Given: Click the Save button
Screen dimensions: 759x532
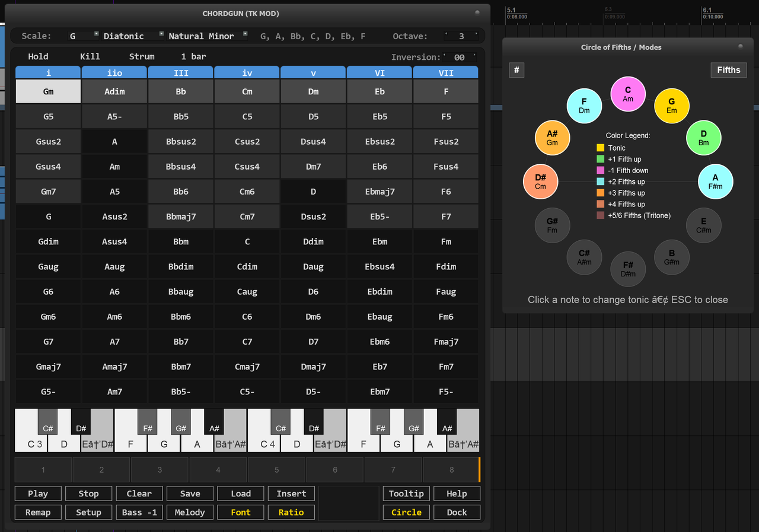Looking at the screenshot, I should coord(190,493).
